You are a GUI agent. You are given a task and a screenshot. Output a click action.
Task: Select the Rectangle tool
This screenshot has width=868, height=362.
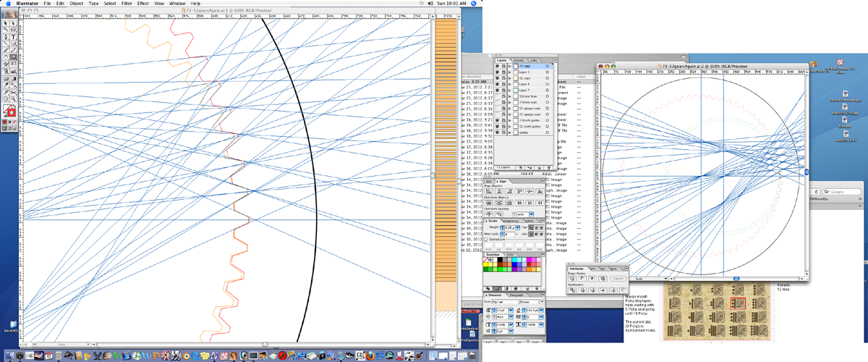(13, 42)
